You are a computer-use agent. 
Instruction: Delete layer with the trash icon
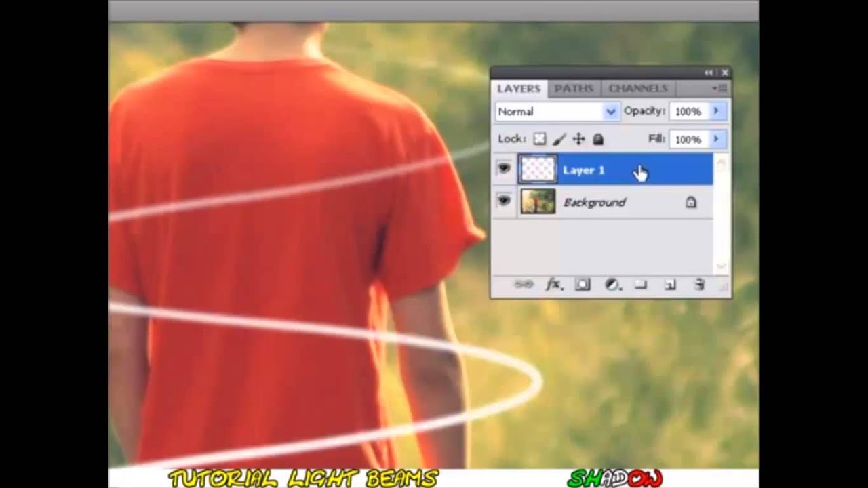click(700, 285)
